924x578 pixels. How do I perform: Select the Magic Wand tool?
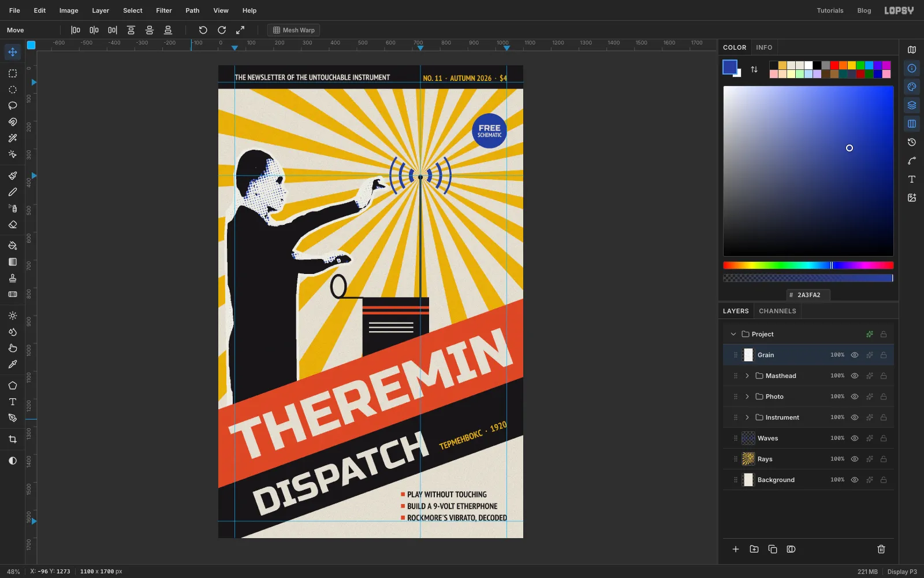pyautogui.click(x=13, y=138)
